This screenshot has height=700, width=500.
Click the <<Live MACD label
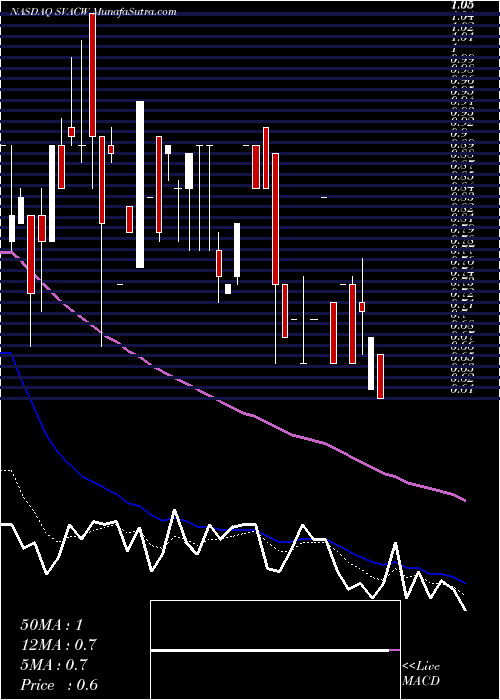[x=421, y=674]
